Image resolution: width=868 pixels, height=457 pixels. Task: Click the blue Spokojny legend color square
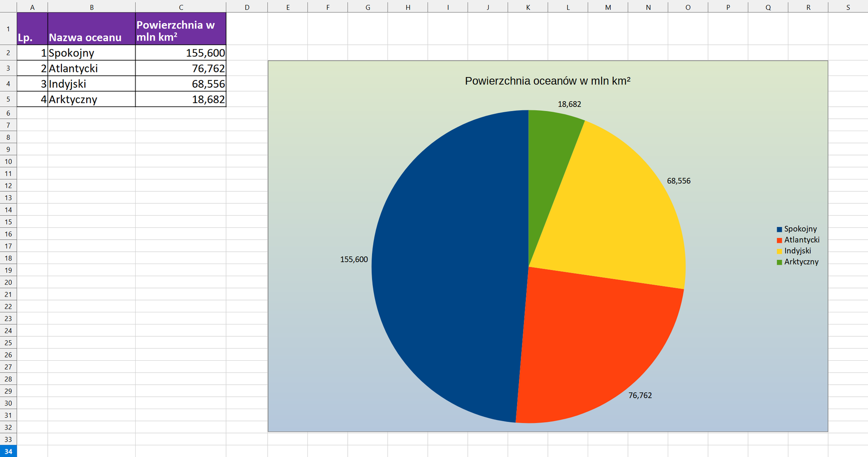pos(779,230)
